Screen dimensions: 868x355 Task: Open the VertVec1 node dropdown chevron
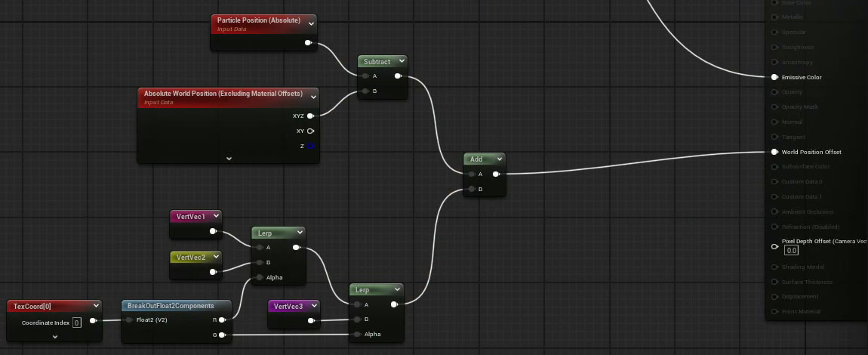(215, 216)
